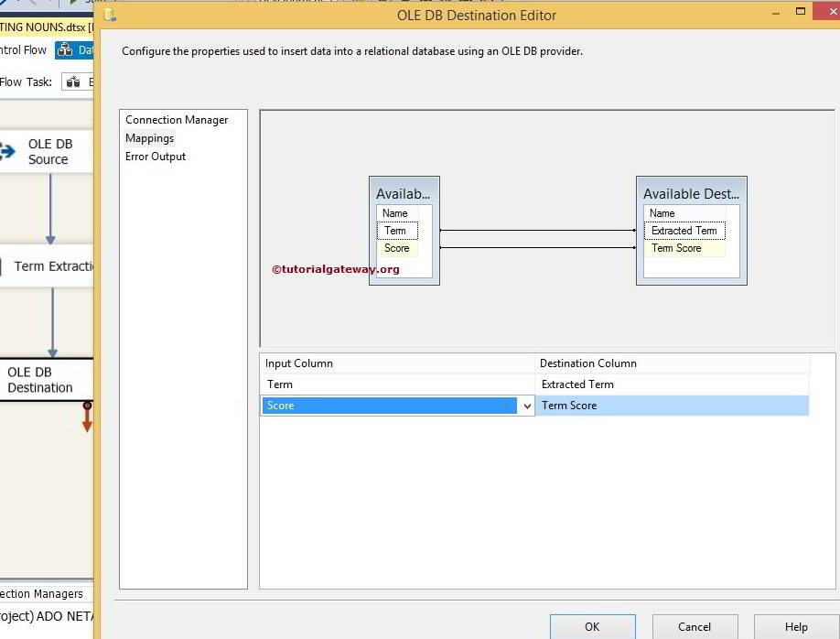Click the Input Column header to sort
The image size is (840, 639).
[x=299, y=363]
